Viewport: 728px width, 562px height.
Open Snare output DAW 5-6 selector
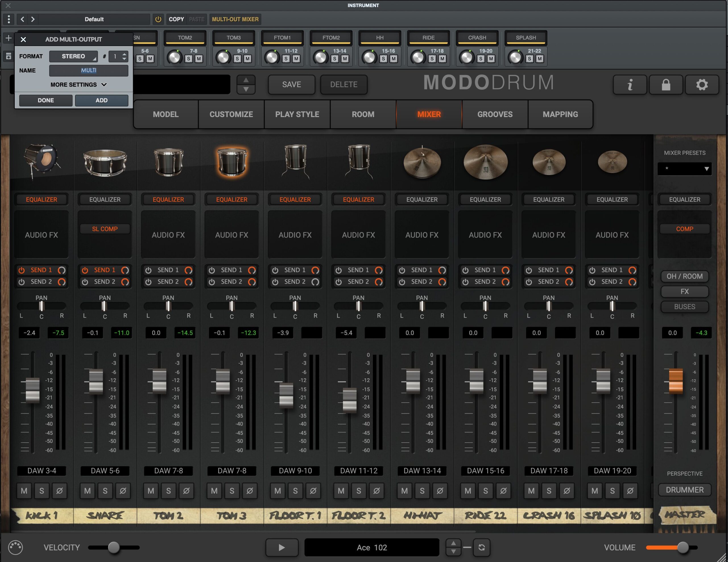(105, 471)
